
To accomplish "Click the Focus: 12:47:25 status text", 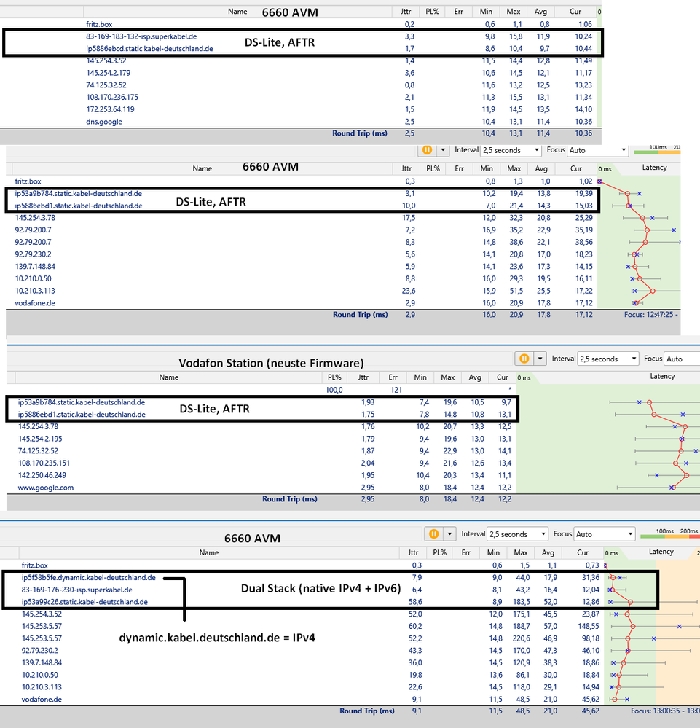I will pos(650,314).
